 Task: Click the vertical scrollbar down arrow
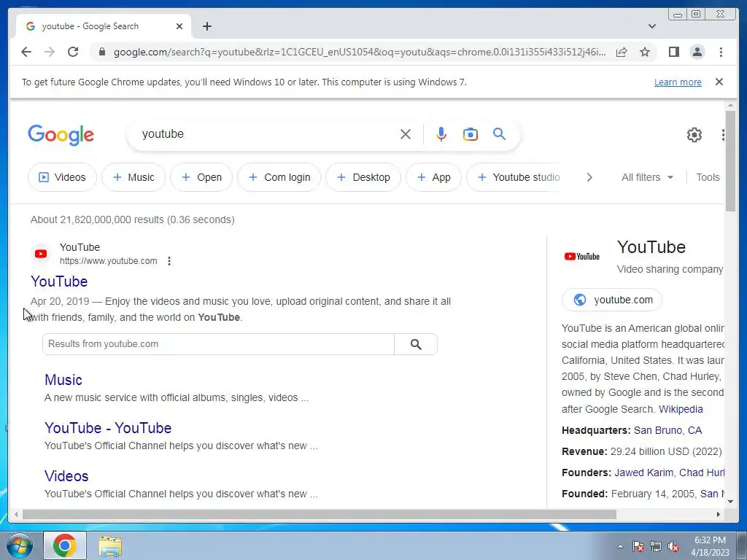[x=730, y=502]
